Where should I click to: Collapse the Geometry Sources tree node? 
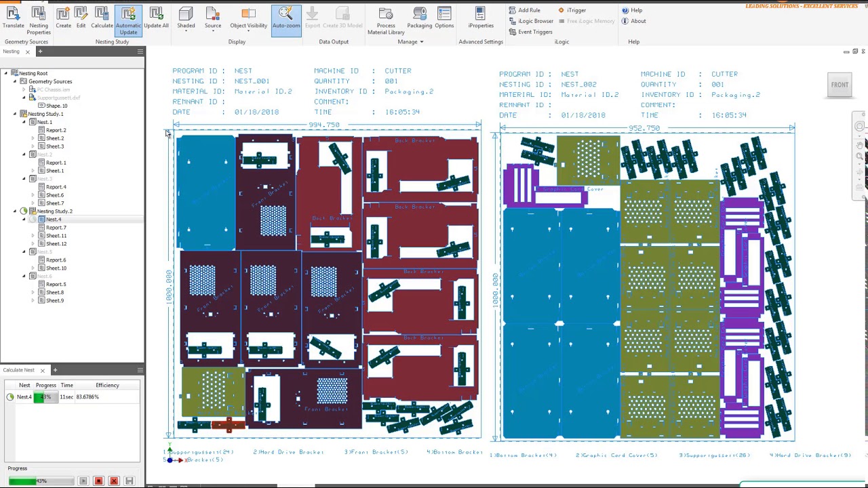click(15, 81)
